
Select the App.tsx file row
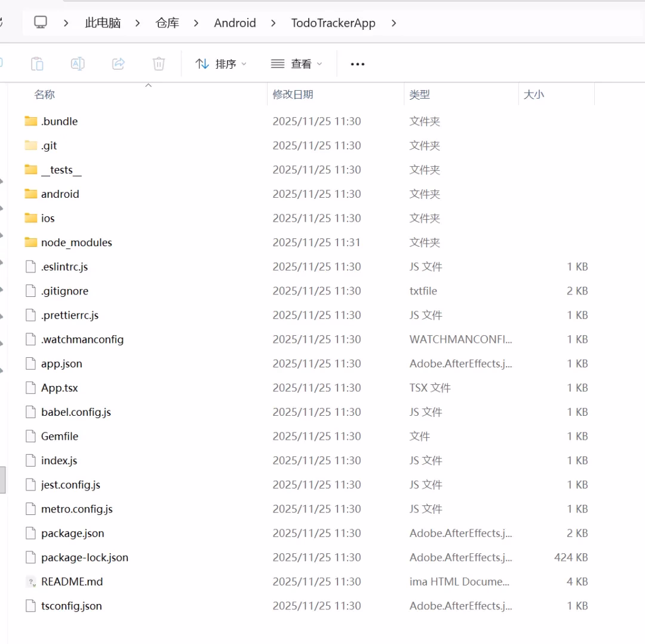[60, 388]
